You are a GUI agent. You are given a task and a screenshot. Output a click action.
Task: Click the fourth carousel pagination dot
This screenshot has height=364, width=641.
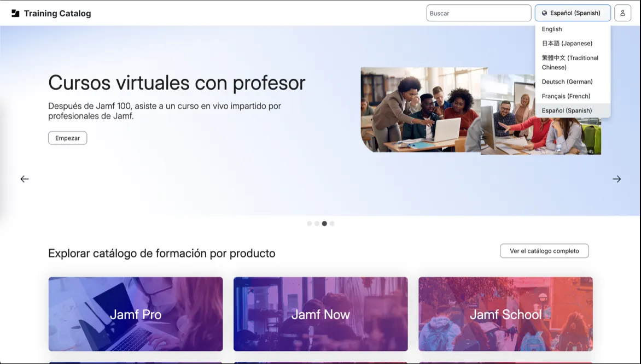(332, 223)
